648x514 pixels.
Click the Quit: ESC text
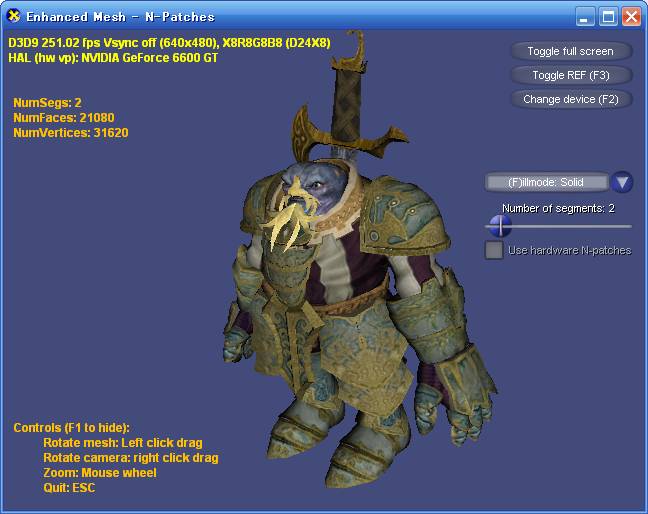[69, 488]
